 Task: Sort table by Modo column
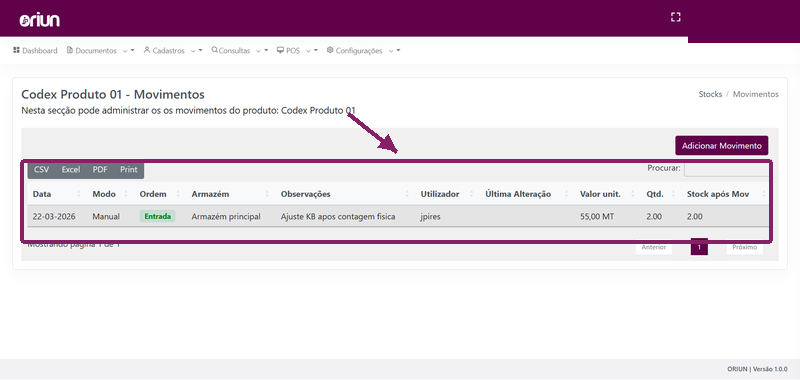tap(110, 194)
